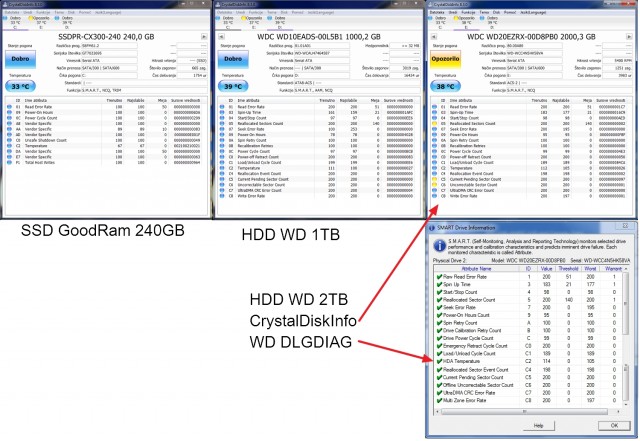Click yellow Opozorilo health status button
This screenshot has width=640, height=441.
coord(445,59)
